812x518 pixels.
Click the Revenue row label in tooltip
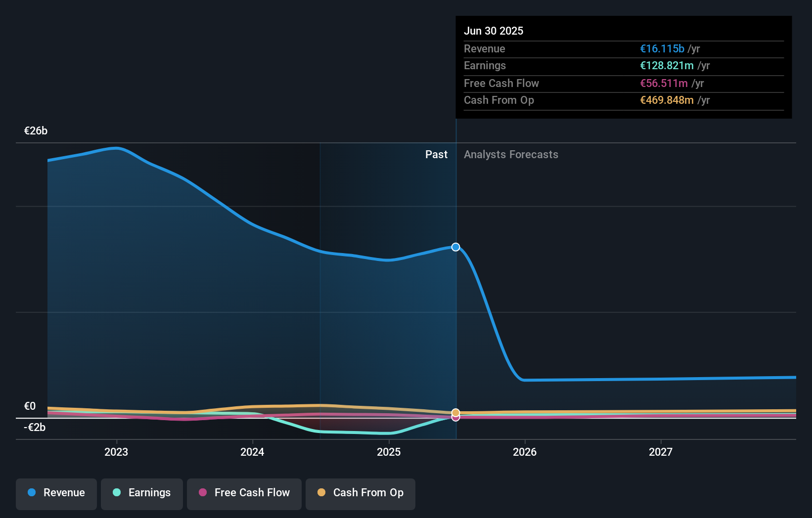point(485,49)
